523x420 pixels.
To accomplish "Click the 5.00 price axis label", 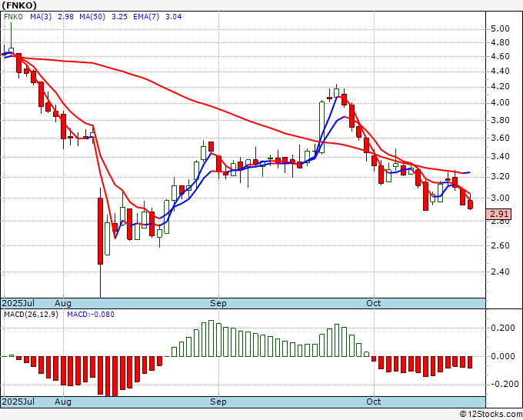I will (x=500, y=29).
